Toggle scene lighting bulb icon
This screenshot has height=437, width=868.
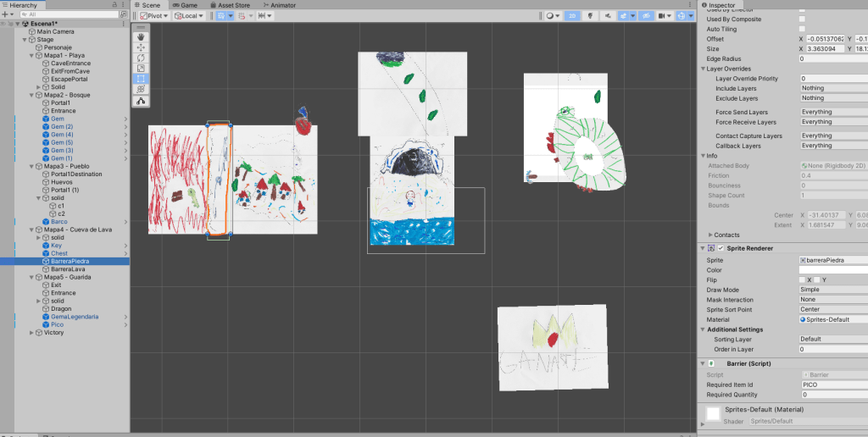tap(590, 15)
